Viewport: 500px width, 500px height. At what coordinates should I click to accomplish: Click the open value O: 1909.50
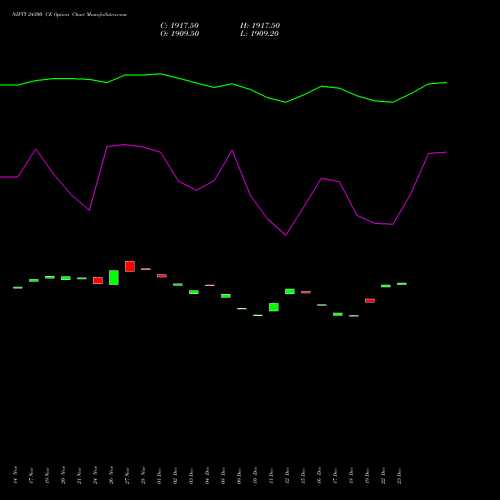pos(180,34)
